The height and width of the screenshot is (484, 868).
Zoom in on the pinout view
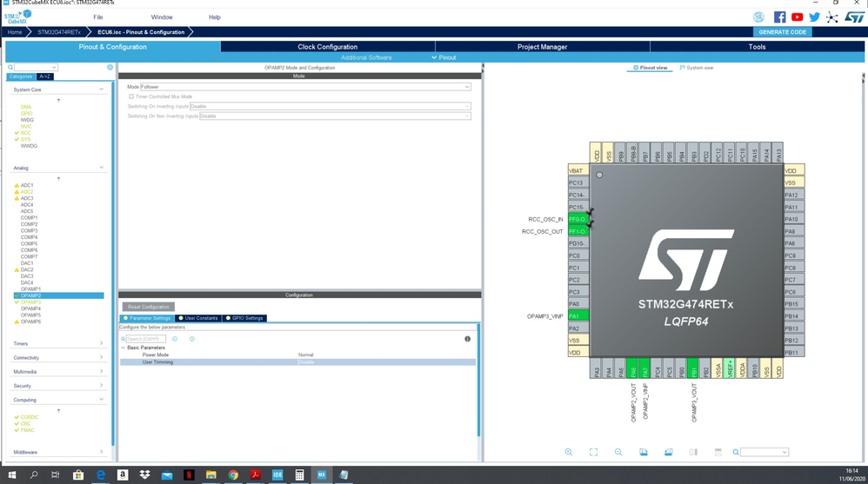pyautogui.click(x=569, y=452)
